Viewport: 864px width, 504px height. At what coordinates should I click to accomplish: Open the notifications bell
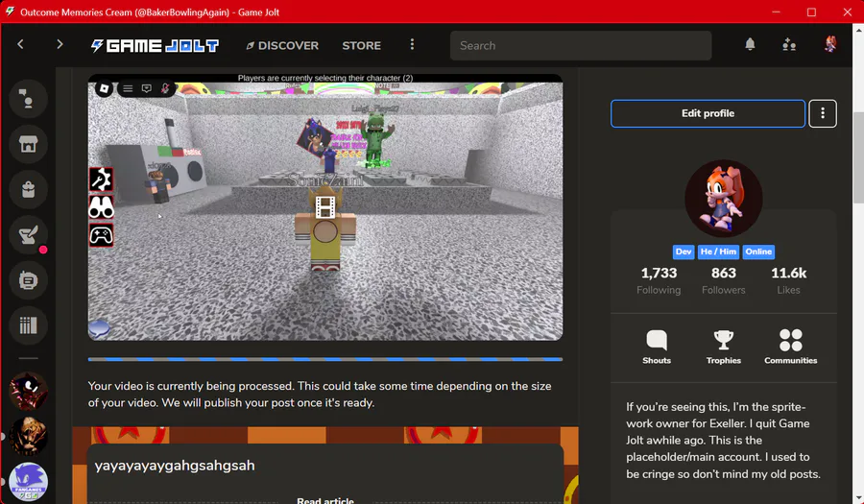click(750, 44)
